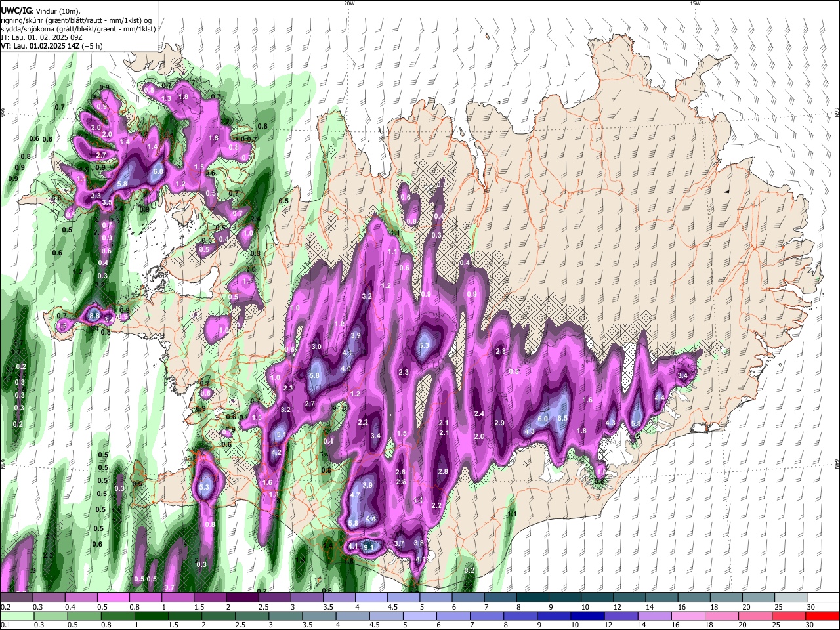Select the pale grey 25 swatch in upper legend row

click(x=791, y=598)
